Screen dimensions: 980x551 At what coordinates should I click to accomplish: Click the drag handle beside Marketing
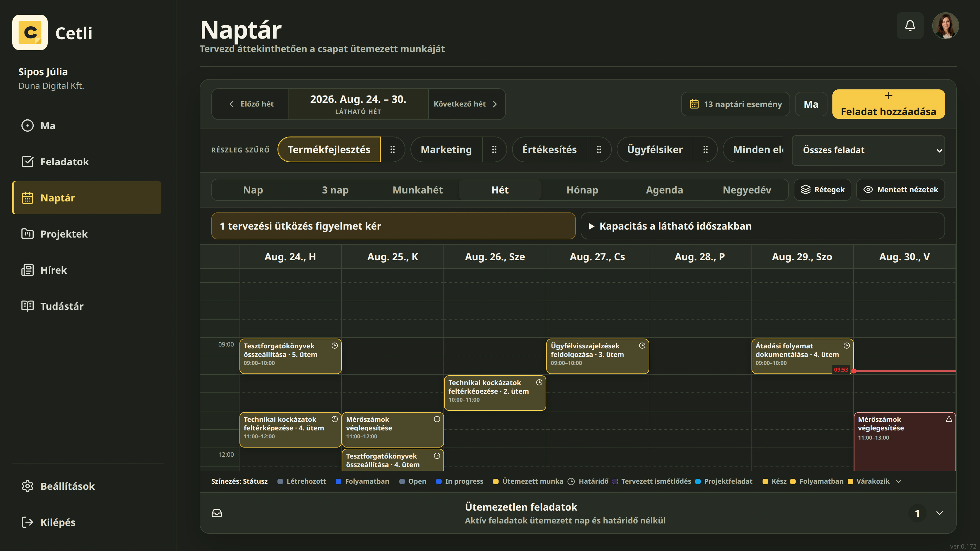[494, 149]
